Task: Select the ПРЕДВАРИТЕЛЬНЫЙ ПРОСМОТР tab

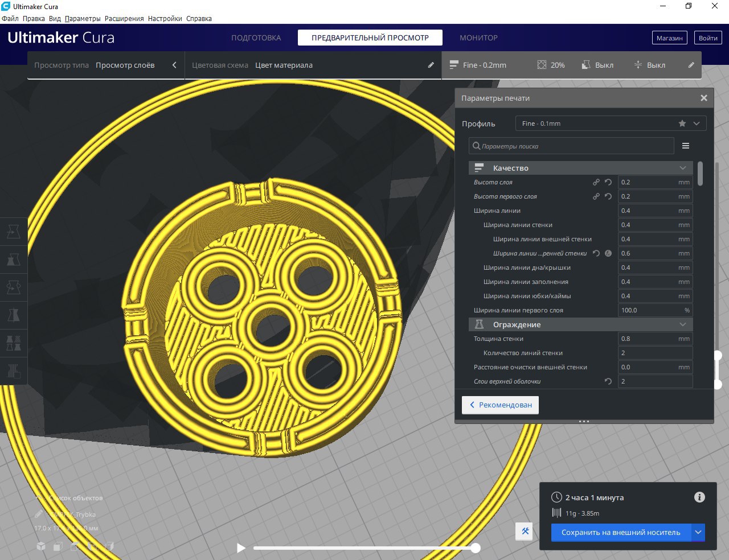Action: (x=370, y=38)
